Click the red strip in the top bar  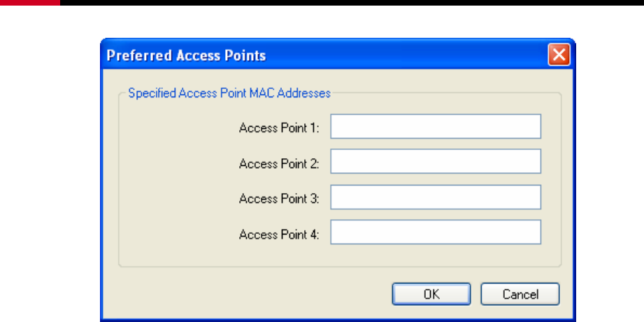pyautogui.click(x=30, y=3)
